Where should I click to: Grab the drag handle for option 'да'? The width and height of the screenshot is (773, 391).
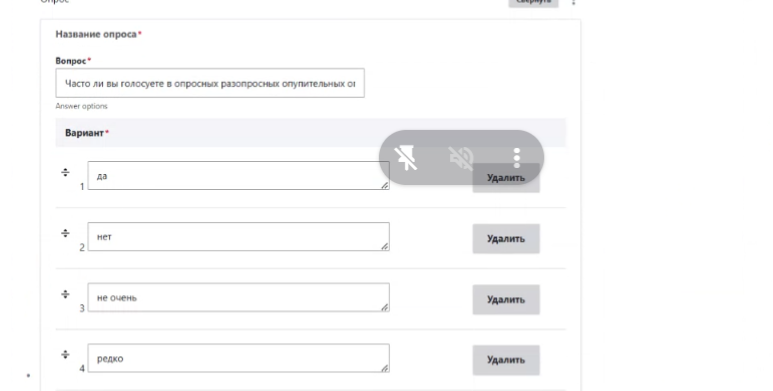pyautogui.click(x=65, y=173)
